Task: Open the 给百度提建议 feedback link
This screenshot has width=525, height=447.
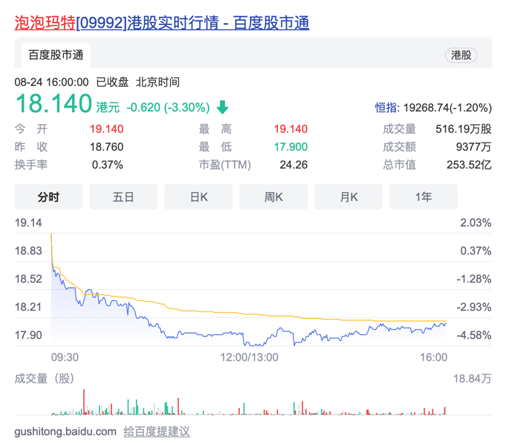Action: [156, 431]
